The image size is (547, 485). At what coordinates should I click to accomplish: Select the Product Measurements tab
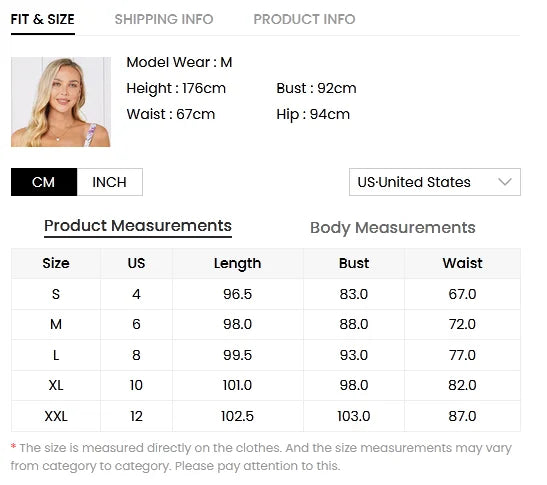138,226
